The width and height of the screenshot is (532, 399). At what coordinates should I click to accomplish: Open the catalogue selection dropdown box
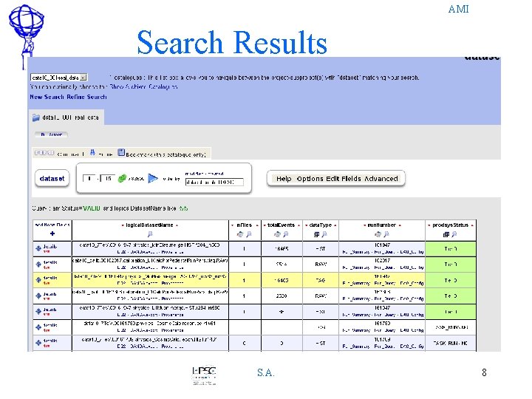(58, 78)
